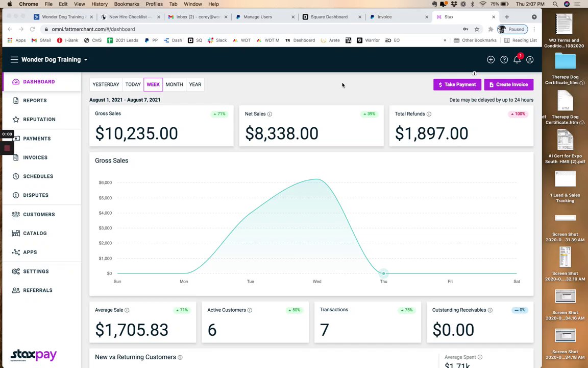The height and width of the screenshot is (368, 588).
Task: Select the Yesterday time range
Action: [x=106, y=84]
